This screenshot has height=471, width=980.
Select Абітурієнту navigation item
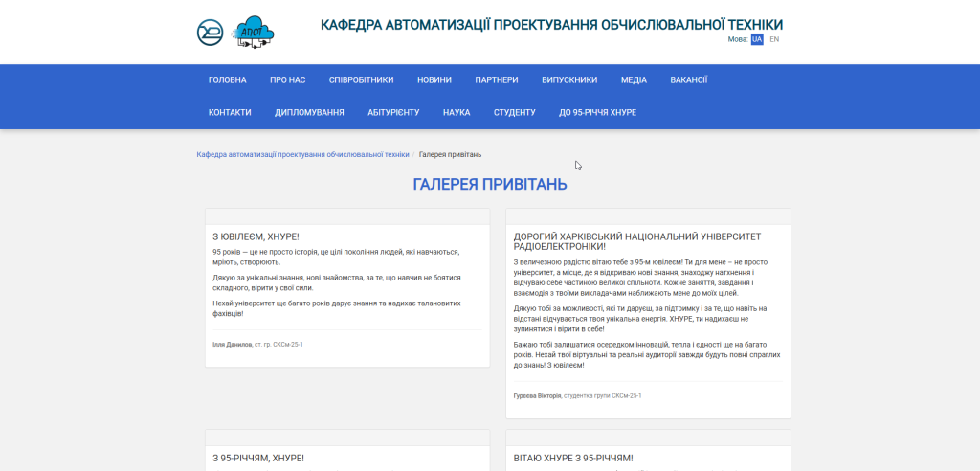point(393,112)
